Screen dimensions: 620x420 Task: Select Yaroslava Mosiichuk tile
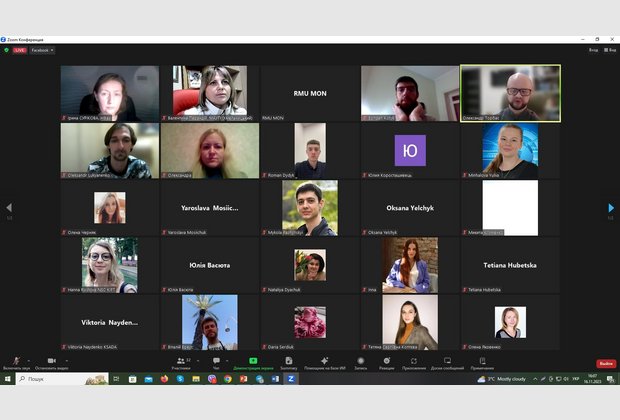coord(210,208)
